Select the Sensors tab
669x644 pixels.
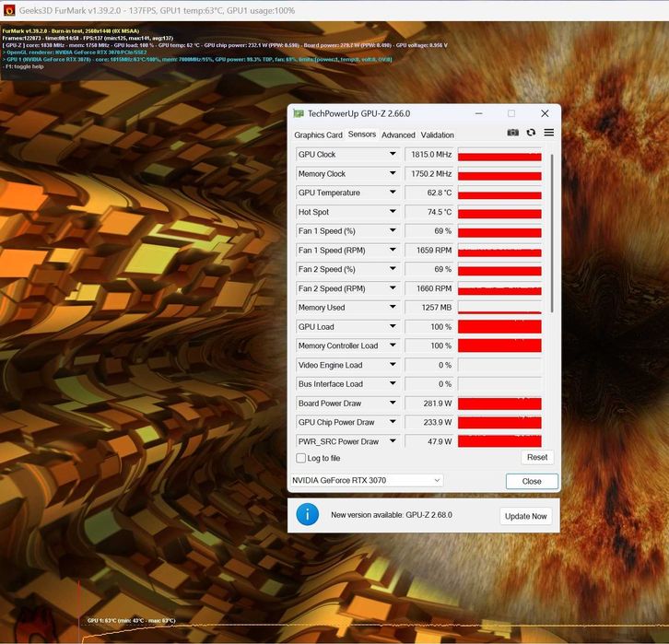362,135
